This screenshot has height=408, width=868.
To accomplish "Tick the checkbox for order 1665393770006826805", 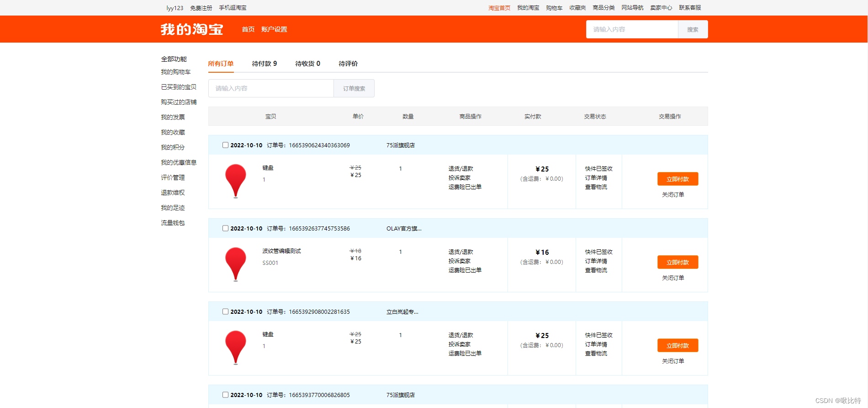I will point(225,395).
